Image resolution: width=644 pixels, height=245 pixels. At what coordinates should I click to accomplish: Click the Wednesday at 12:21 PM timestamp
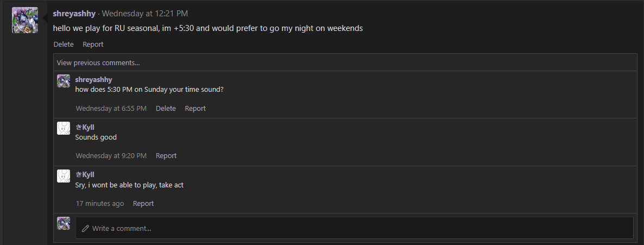click(145, 14)
